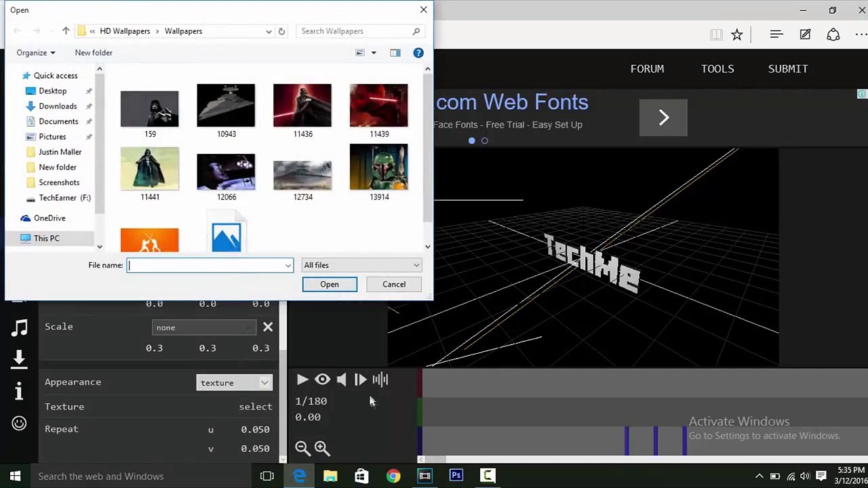
Task: Select OneDrive in the navigation pane
Action: coord(50,218)
